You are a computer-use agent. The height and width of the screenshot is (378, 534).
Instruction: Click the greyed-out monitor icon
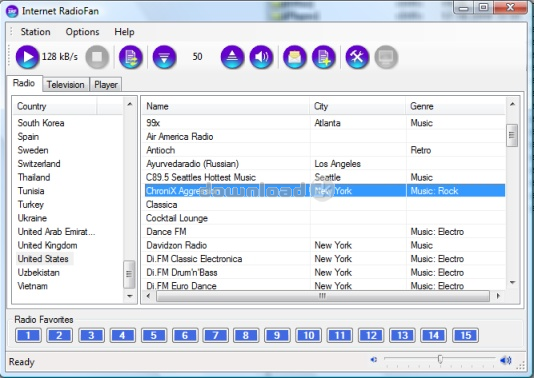(x=386, y=57)
